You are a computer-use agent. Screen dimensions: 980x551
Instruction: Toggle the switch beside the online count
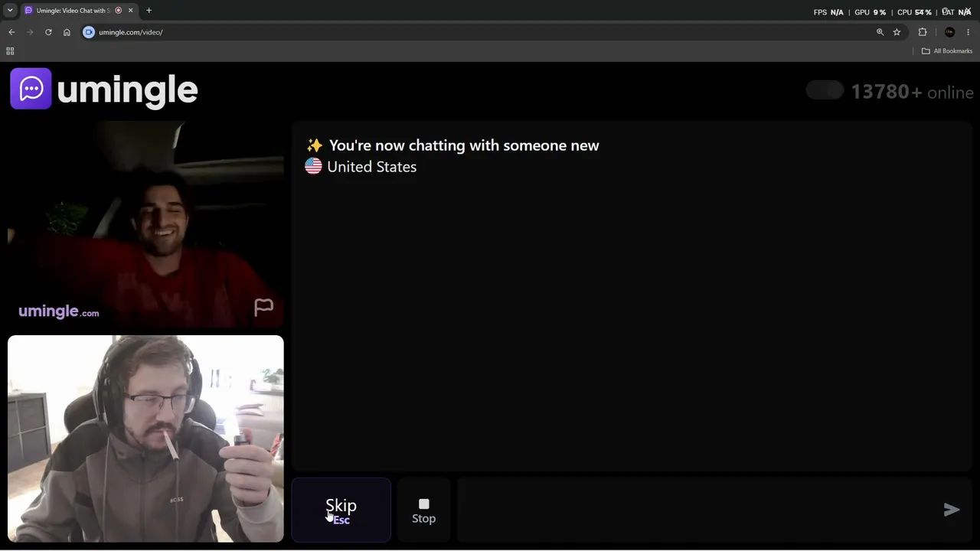[x=825, y=91]
